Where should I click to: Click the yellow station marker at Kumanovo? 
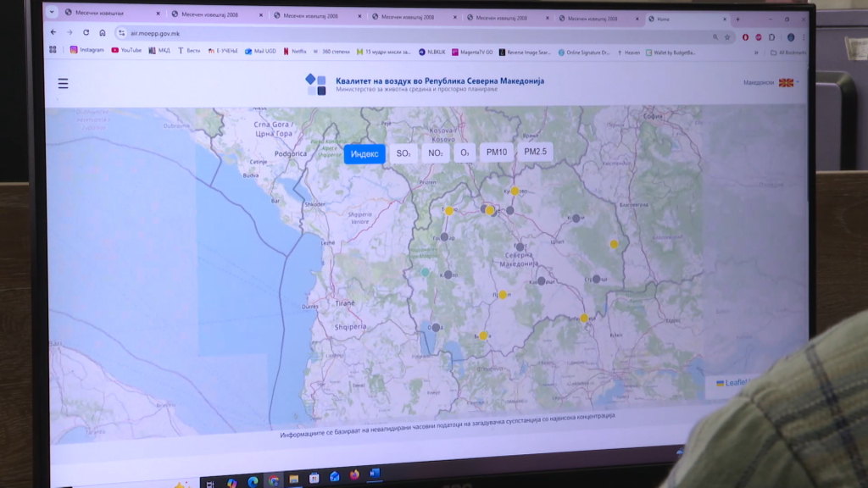click(x=514, y=191)
